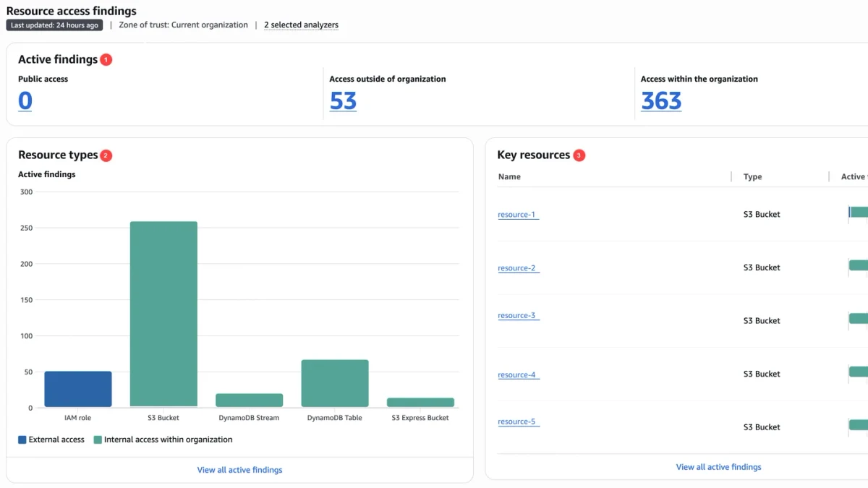Click the "Internal access within organization" legend text
Screen dimensions: 868x488
(x=169, y=440)
